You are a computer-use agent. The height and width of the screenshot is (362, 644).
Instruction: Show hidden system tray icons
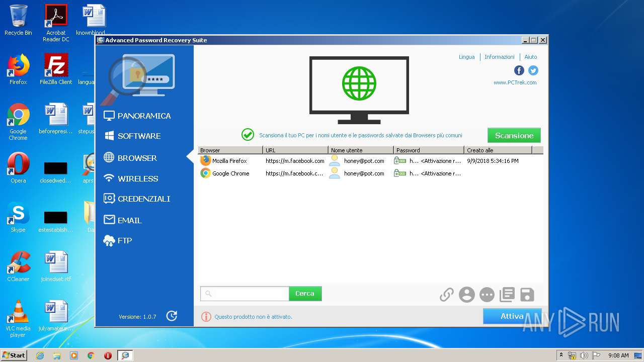click(x=561, y=355)
